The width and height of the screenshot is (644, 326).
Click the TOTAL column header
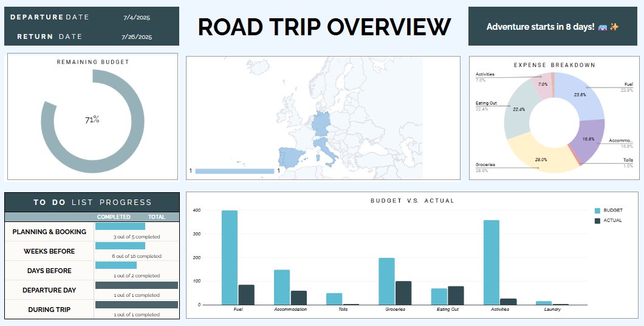(x=157, y=217)
